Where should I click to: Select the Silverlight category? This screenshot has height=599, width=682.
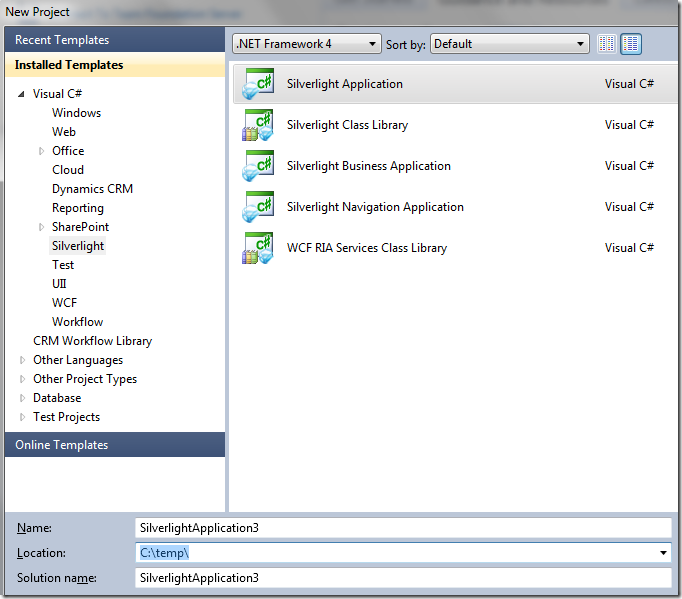pos(78,246)
